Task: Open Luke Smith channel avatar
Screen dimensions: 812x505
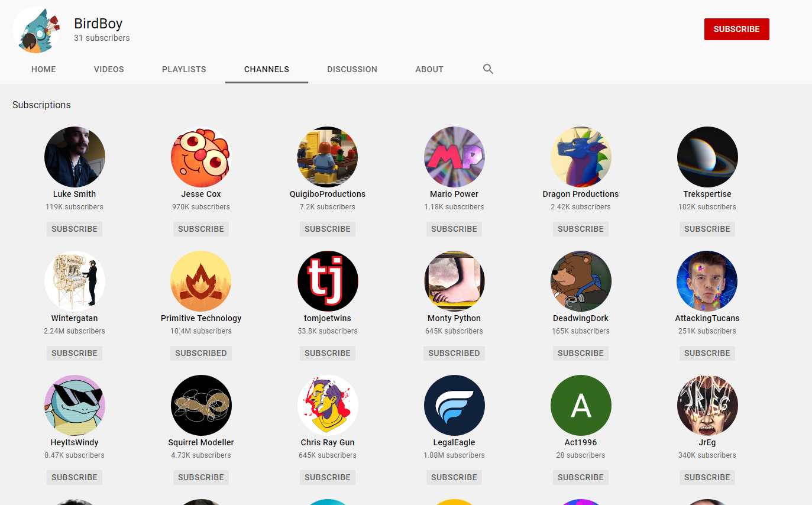Action: 75,157
